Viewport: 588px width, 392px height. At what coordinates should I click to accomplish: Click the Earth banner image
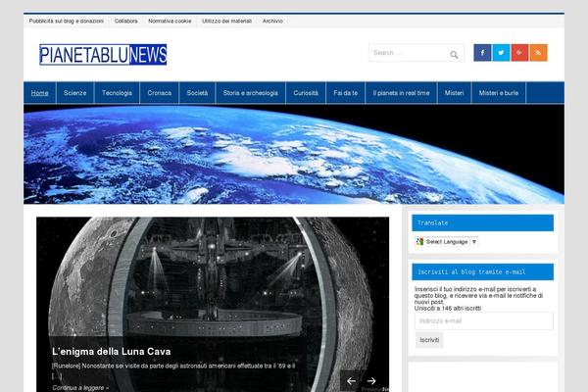pos(294,155)
